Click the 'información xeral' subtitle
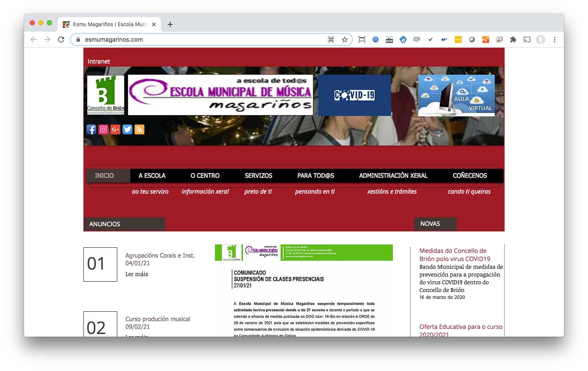Viewport: 588px width, 371px height. pyautogui.click(x=205, y=192)
